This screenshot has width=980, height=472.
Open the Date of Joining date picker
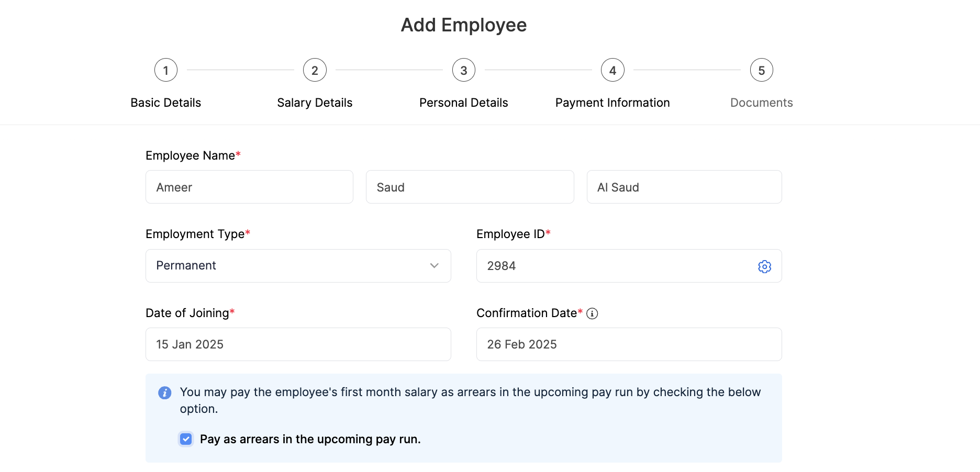click(298, 344)
